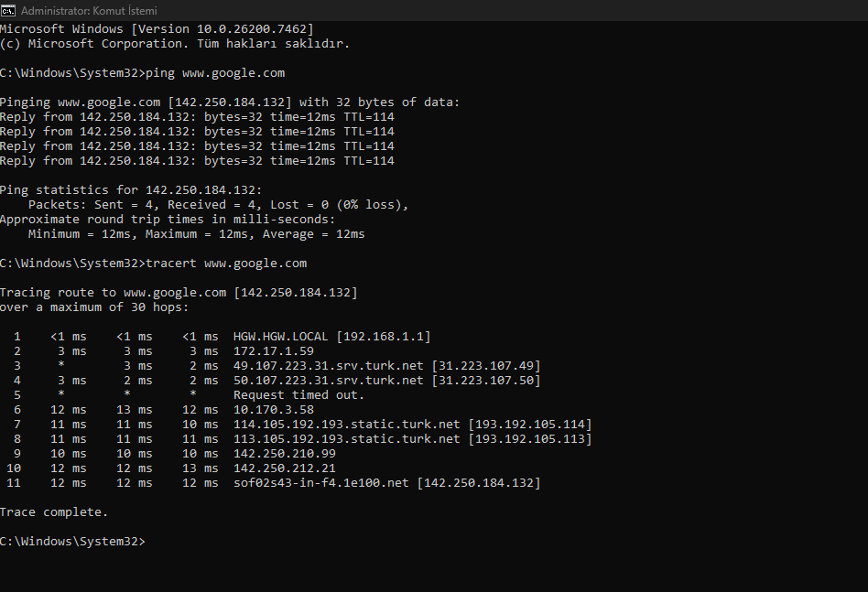Click the Minimum Maximum Average times line
Screen dimensions: 868x592
coord(197,234)
